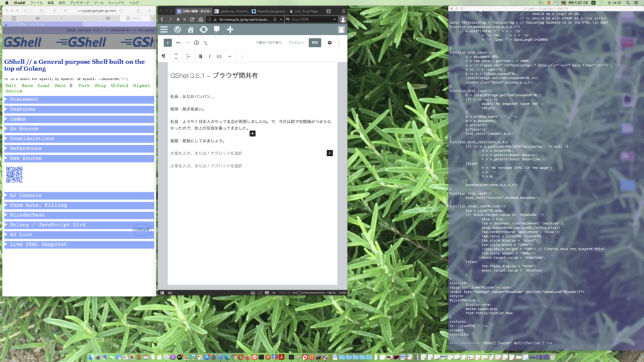The width and height of the screenshot is (644, 362).
Task: Open the comments bubble icon
Action: point(216,30)
